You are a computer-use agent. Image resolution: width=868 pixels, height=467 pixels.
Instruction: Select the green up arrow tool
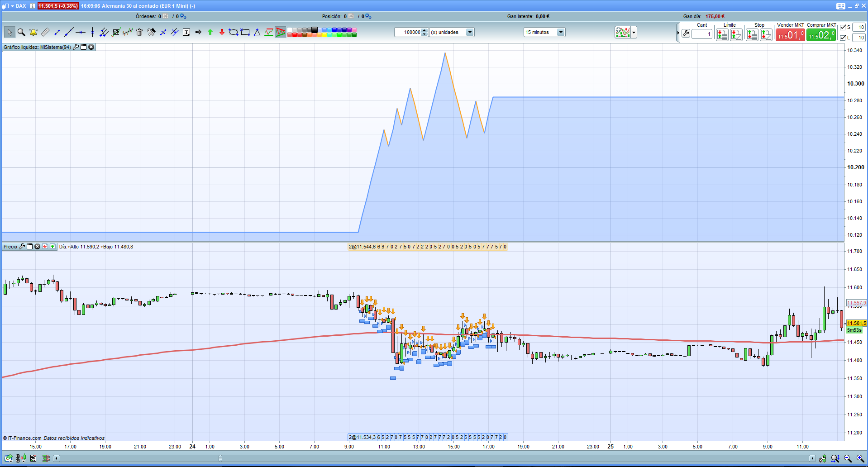tap(210, 32)
